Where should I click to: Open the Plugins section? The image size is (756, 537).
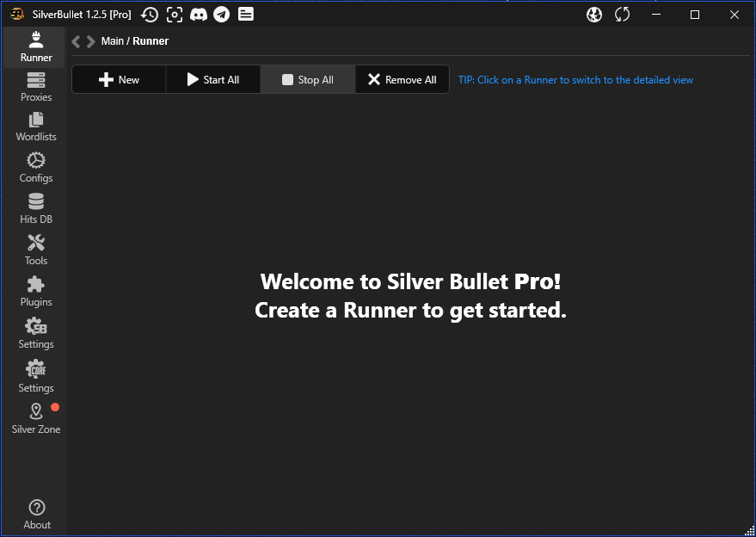click(36, 292)
